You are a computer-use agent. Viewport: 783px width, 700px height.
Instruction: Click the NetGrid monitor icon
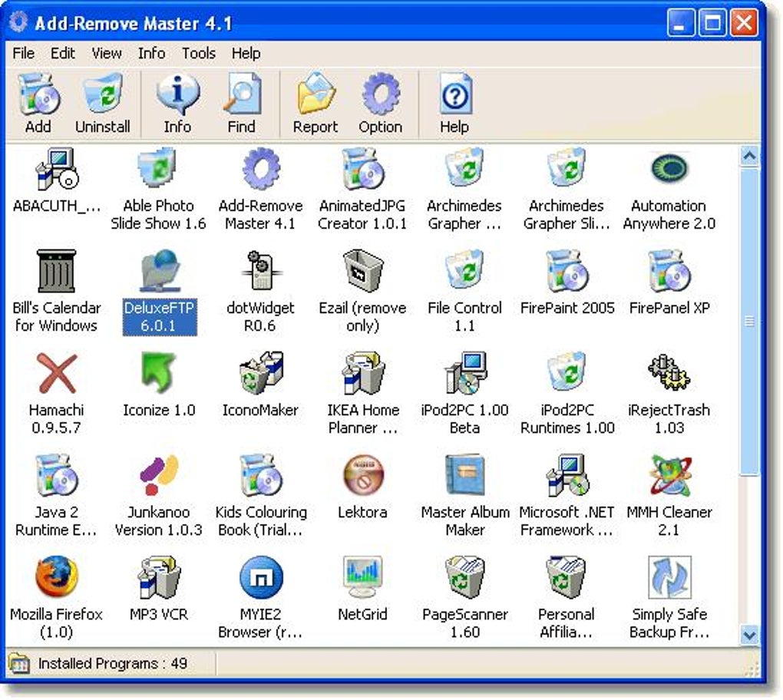tap(362, 576)
